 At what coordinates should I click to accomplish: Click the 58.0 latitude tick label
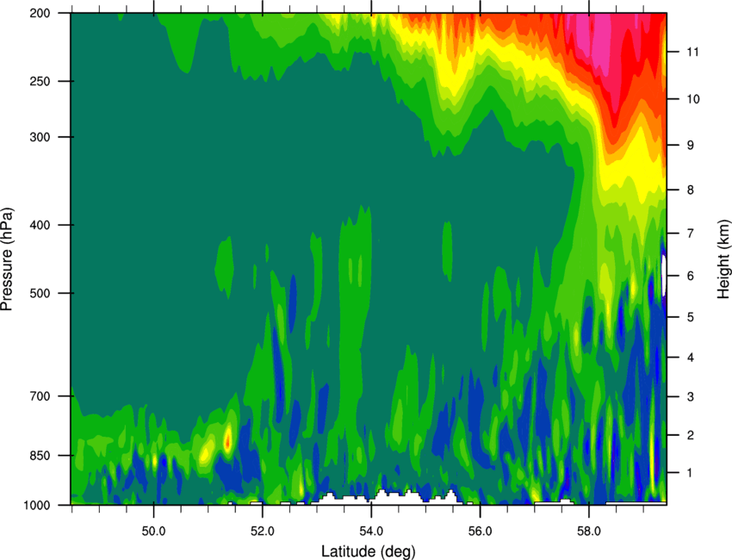[x=589, y=532]
